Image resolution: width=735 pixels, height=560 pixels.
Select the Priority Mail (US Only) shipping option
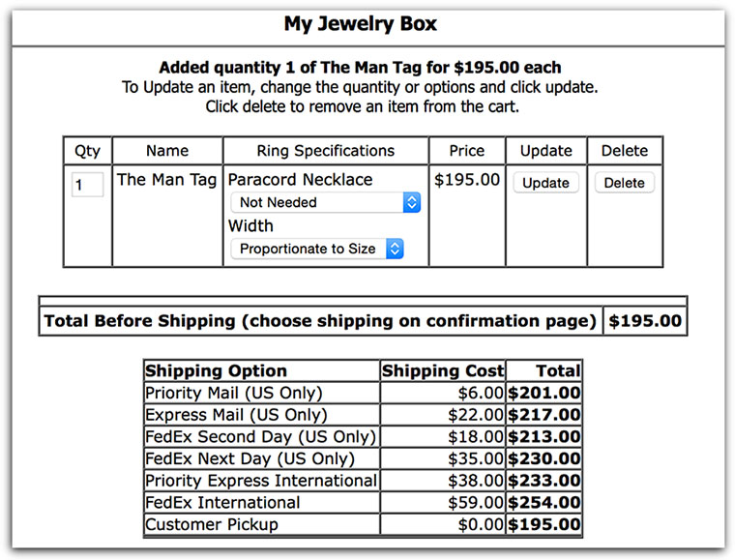click(x=233, y=393)
